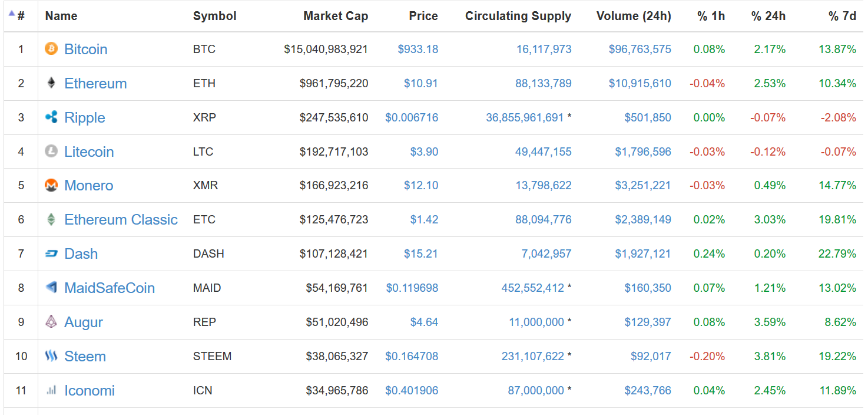The width and height of the screenshot is (868, 415).
Task: Open the Ethereum Classic name link
Action: click(121, 219)
